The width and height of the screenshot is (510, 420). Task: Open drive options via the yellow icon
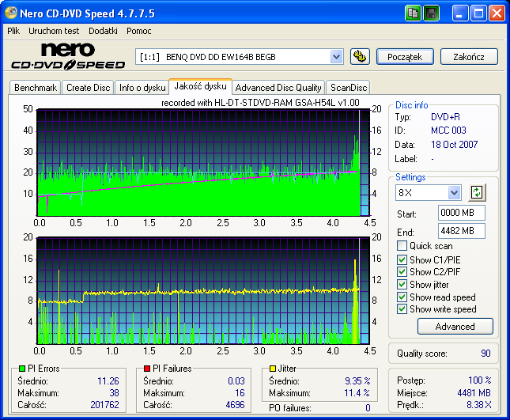click(x=360, y=56)
